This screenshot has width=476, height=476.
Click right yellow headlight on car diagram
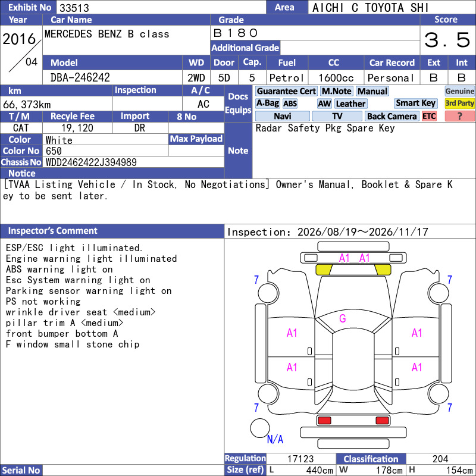[383, 270]
